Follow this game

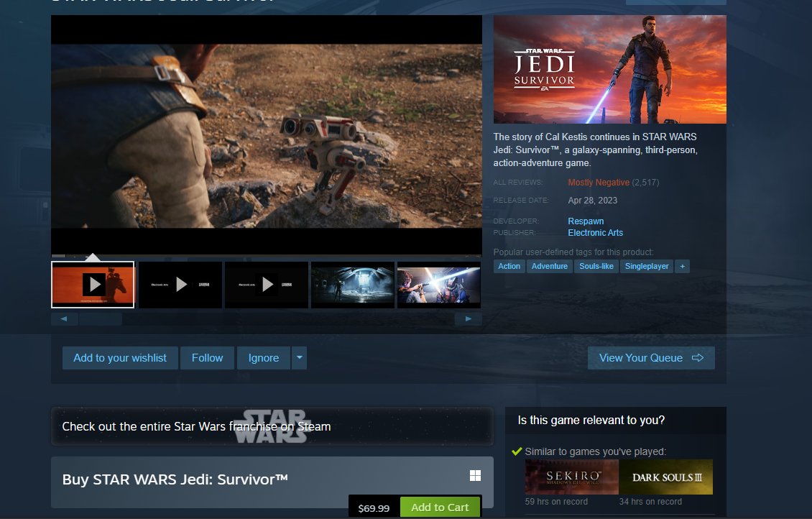pos(207,358)
